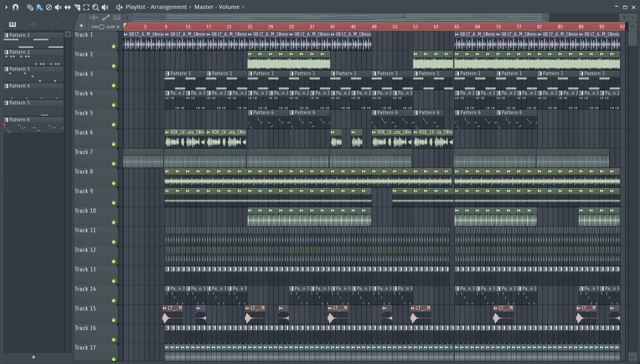
Task: Choose the Zoom magnifier tool
Action: (x=95, y=7)
